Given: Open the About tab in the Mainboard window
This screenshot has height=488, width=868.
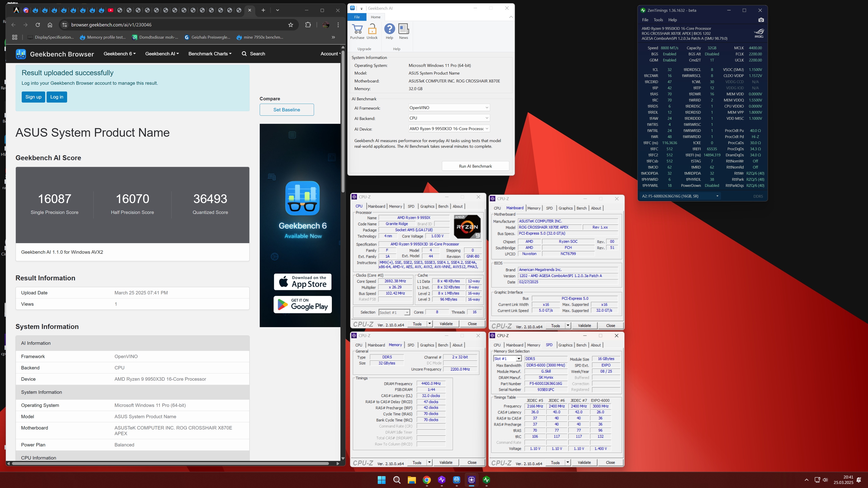Looking at the screenshot, I should (596, 209).
